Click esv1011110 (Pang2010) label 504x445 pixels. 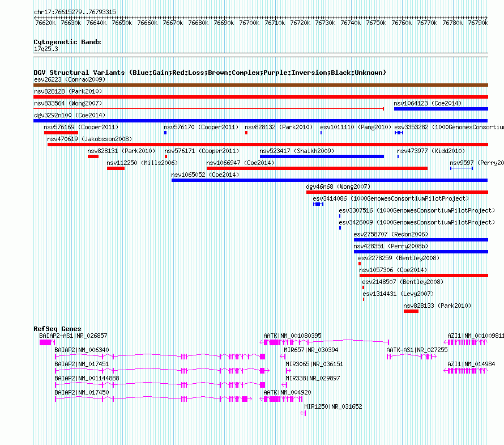pos(356,127)
